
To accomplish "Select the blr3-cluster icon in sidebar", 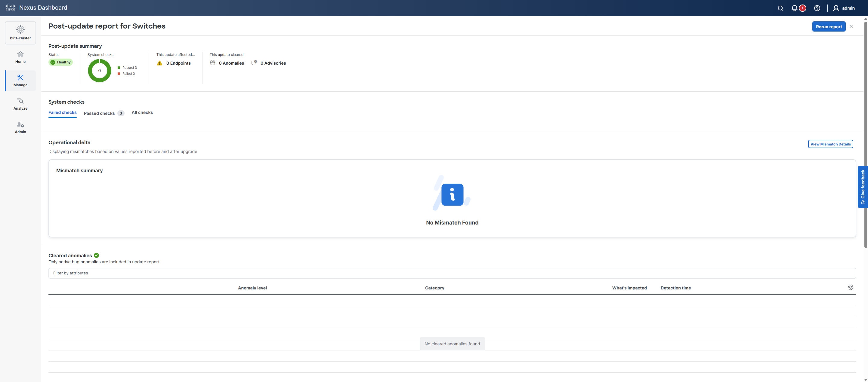I will point(20,33).
